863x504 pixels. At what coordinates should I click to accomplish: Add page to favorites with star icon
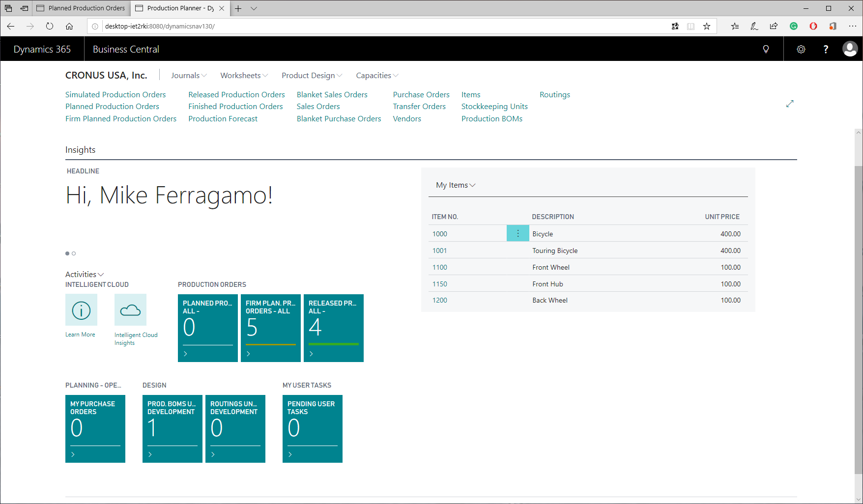(707, 26)
